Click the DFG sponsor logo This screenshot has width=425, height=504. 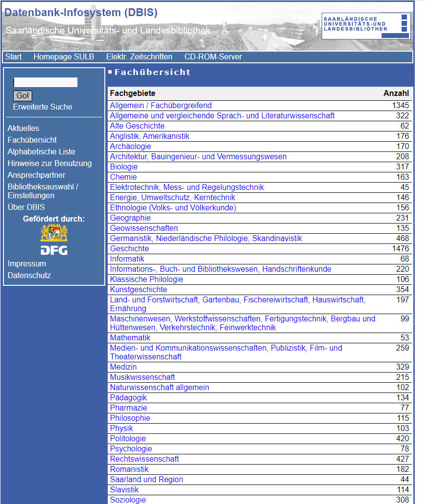pos(54,250)
